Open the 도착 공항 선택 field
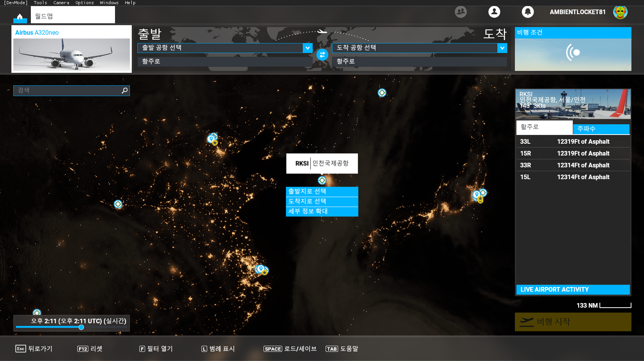This screenshot has height=361, width=644. coord(420,48)
